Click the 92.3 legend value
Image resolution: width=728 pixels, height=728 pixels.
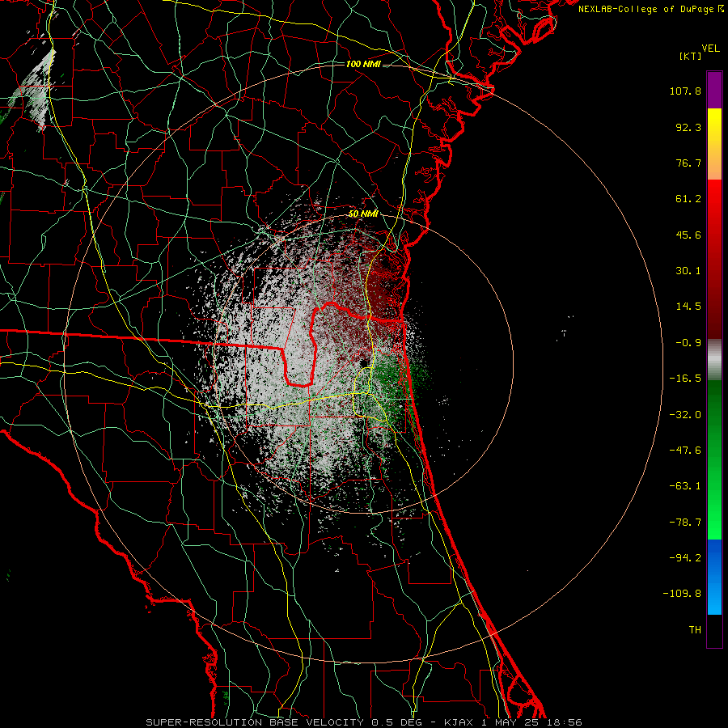coord(688,127)
